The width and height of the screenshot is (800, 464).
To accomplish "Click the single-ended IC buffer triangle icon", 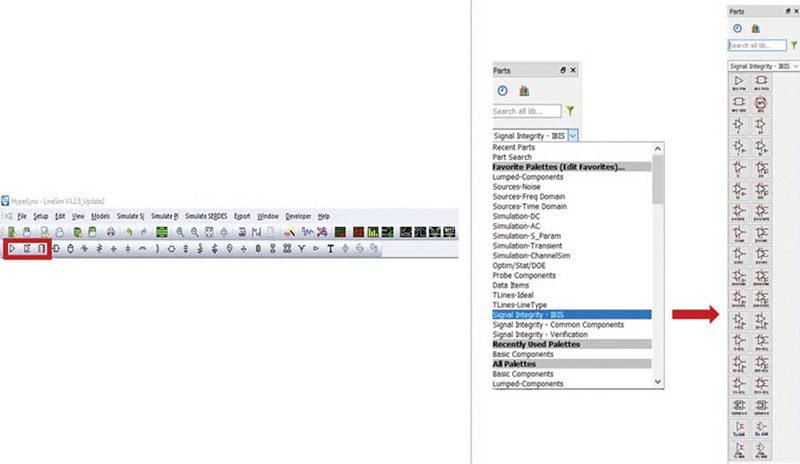I will click(13, 249).
